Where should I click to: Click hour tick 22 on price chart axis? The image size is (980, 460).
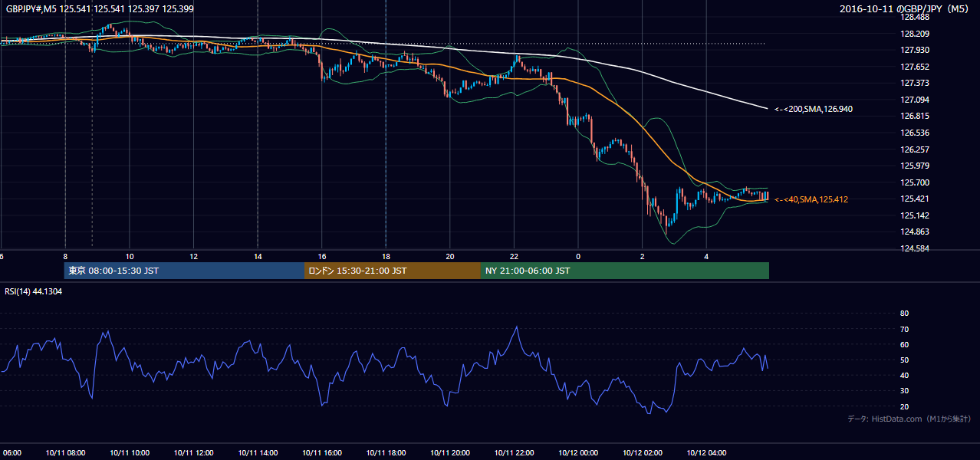514,256
